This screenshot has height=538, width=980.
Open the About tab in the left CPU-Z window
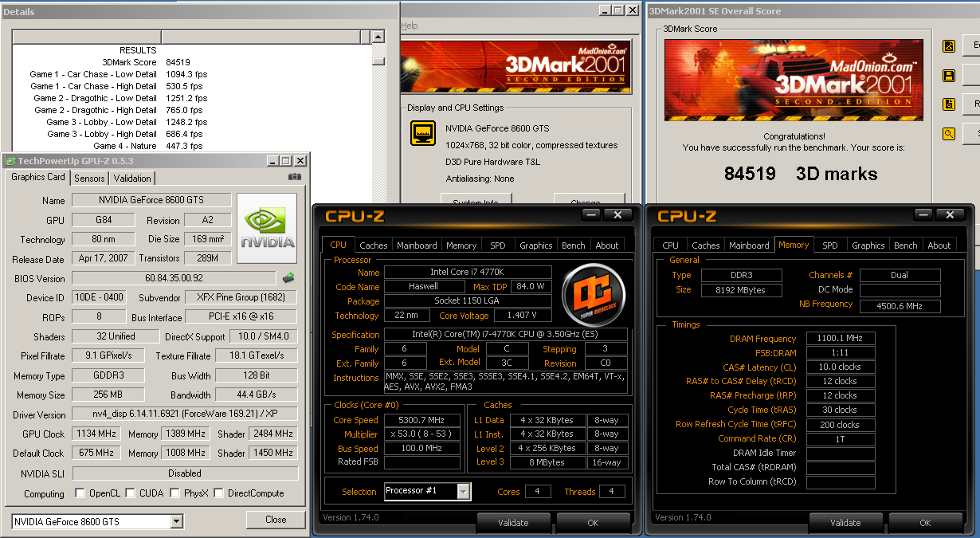click(x=607, y=245)
